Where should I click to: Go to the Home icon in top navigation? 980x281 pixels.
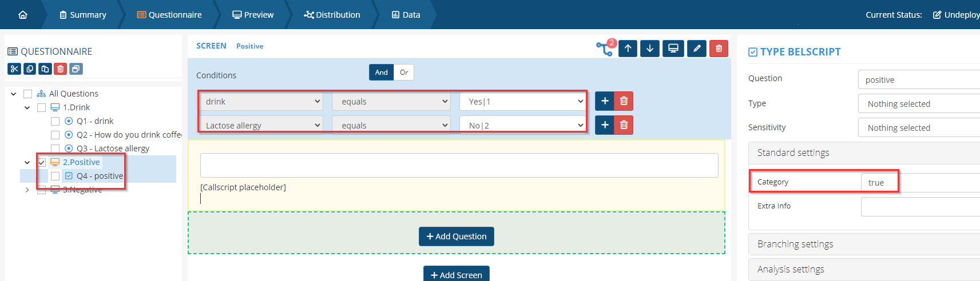[23, 15]
